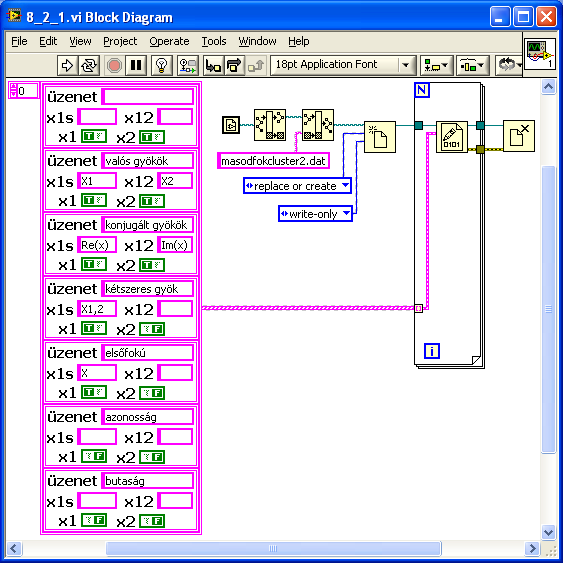
Task: Click the kétszeres gyök message string
Action: [148, 289]
